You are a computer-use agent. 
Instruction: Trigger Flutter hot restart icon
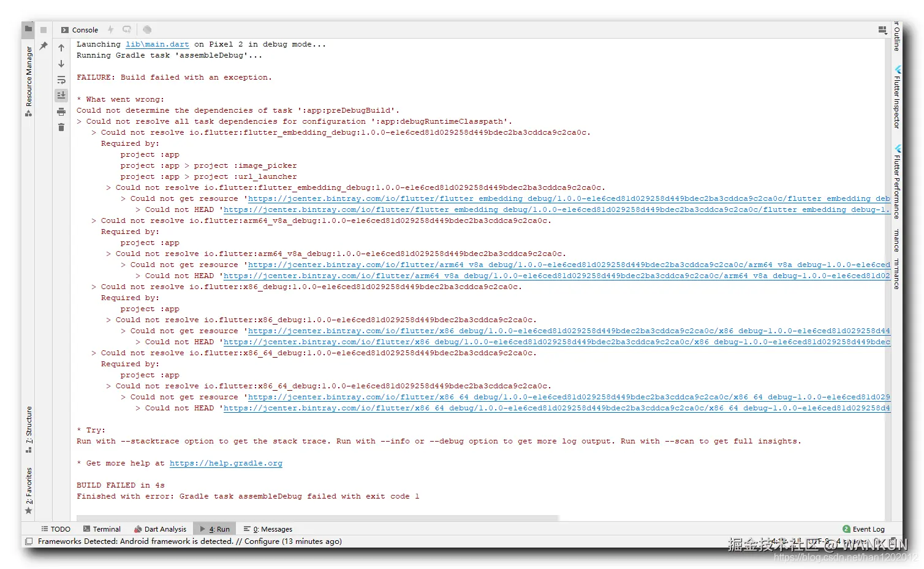click(x=127, y=29)
